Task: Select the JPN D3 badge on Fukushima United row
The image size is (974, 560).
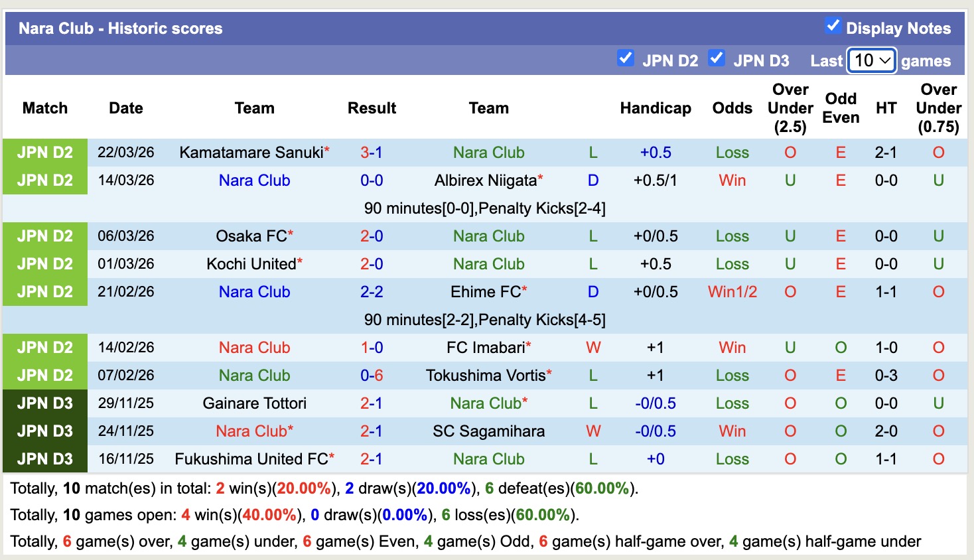Action: 44,458
